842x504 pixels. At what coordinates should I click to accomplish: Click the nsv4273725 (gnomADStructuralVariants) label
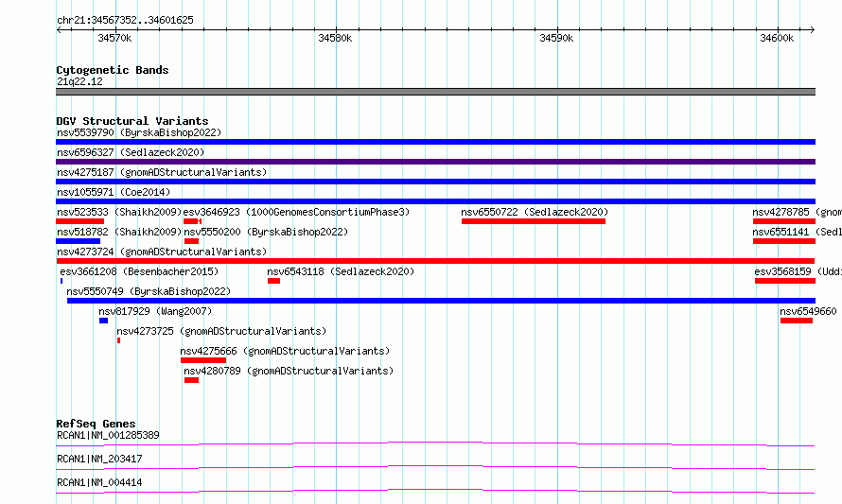coord(221,331)
